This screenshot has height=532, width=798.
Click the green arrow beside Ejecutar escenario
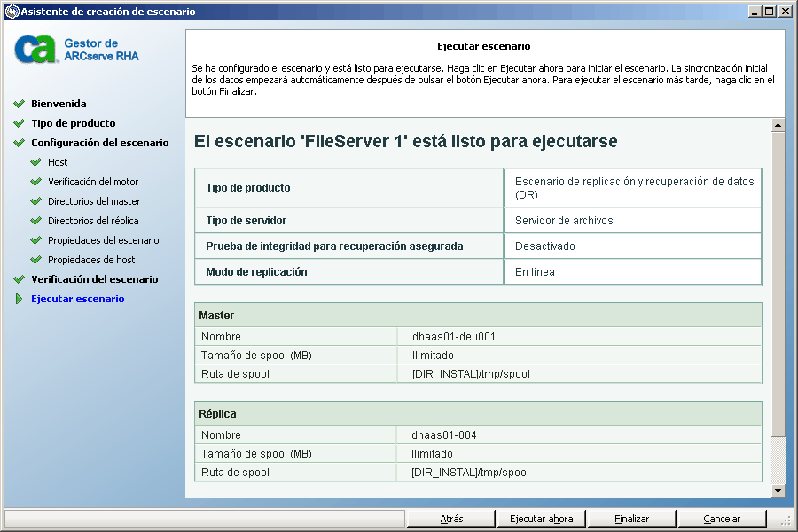tap(19, 299)
